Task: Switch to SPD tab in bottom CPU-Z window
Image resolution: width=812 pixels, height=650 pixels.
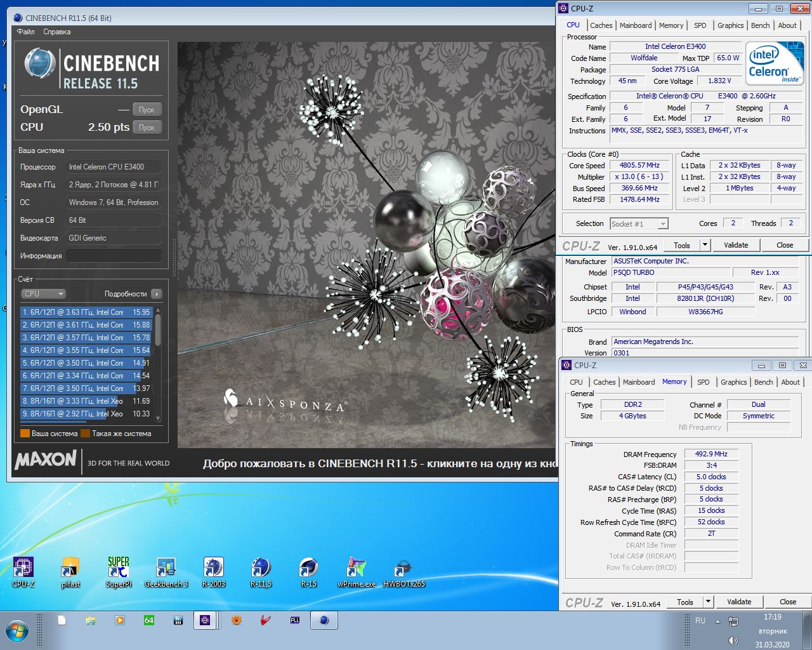Action: pos(704,382)
